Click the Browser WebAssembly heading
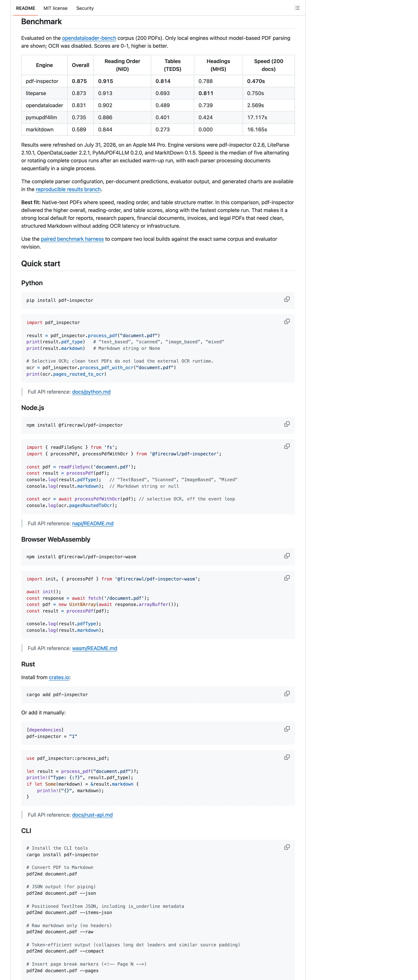 [56, 539]
